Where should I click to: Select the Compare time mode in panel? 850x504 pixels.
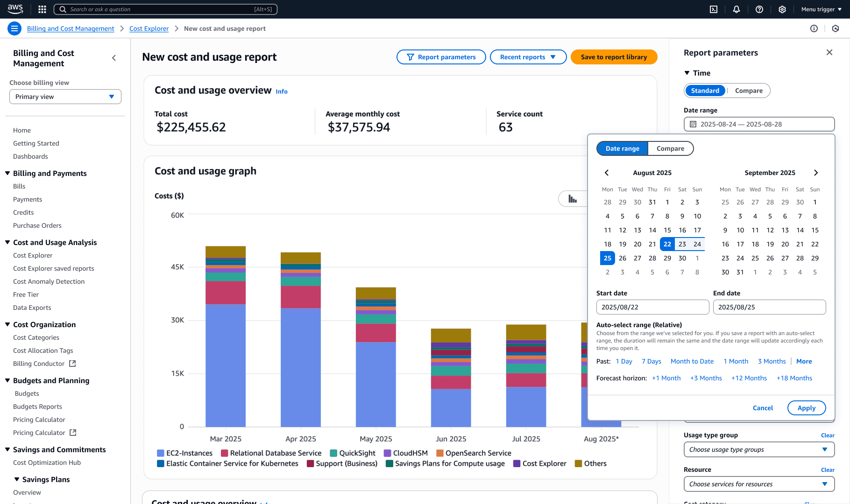click(x=749, y=91)
